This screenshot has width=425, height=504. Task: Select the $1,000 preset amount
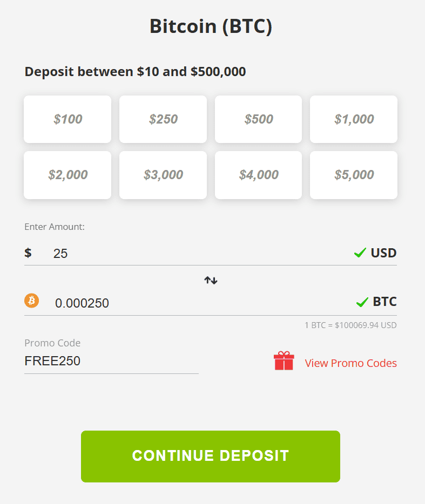(x=353, y=119)
